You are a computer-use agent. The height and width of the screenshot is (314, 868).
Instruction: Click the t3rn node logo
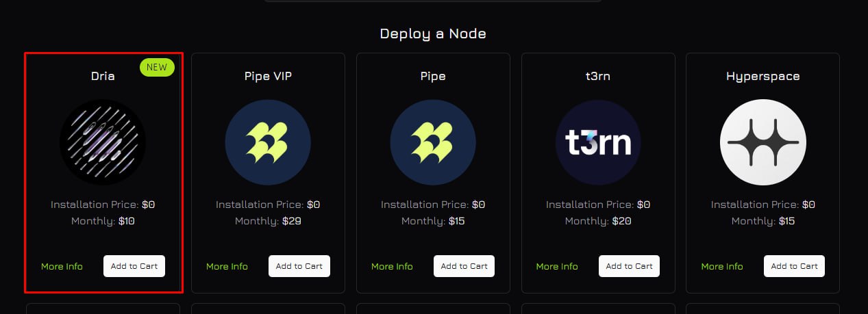(598, 142)
